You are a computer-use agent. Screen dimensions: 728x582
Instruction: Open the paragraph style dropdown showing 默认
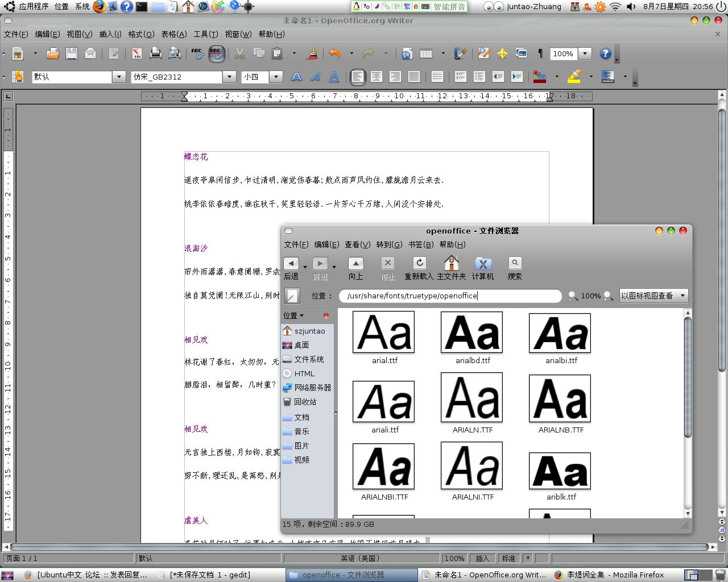coord(119,77)
